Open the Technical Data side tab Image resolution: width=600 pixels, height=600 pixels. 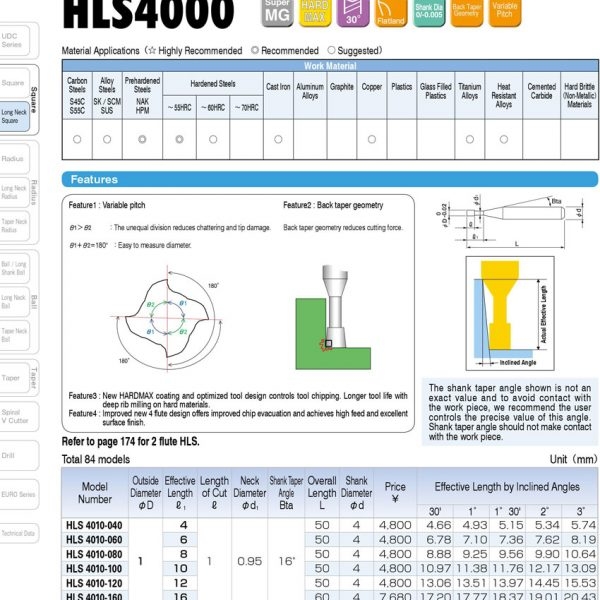(x=18, y=533)
